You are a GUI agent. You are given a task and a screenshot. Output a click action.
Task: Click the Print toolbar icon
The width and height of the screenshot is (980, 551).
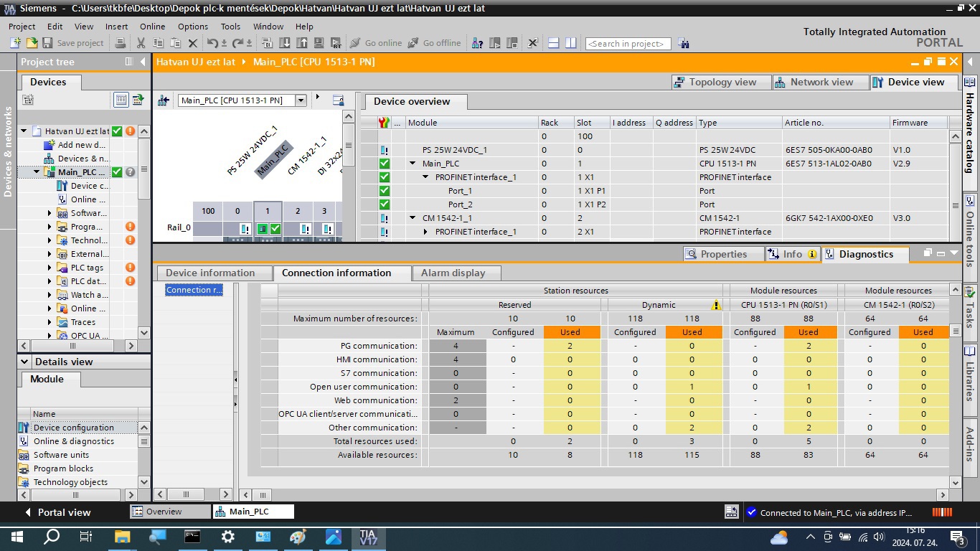point(121,43)
